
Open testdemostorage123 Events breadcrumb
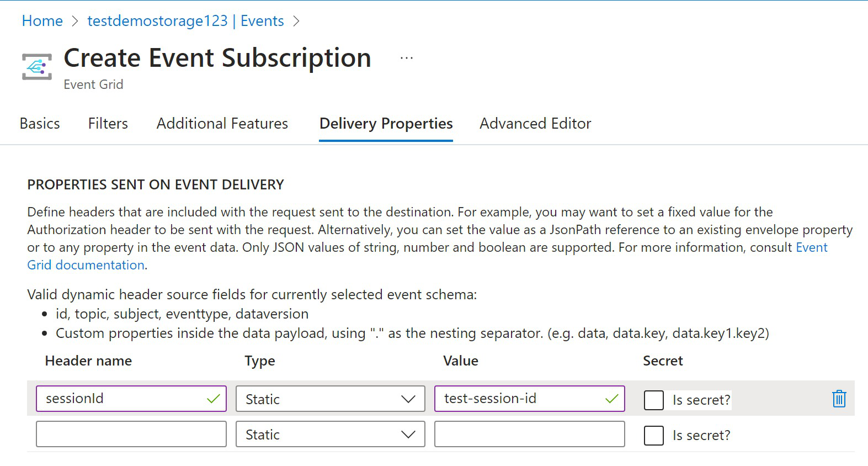click(x=185, y=20)
